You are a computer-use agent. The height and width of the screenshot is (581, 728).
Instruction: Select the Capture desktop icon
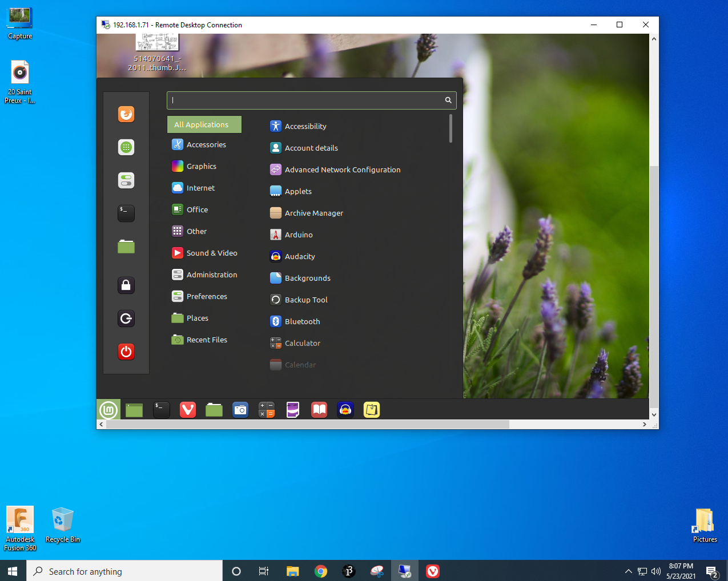(20, 23)
